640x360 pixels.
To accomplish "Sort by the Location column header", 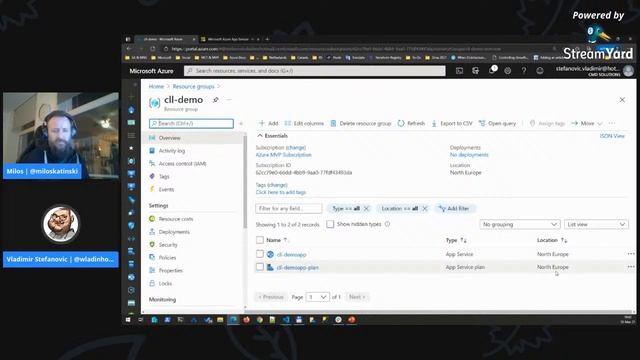I will pos(552,240).
